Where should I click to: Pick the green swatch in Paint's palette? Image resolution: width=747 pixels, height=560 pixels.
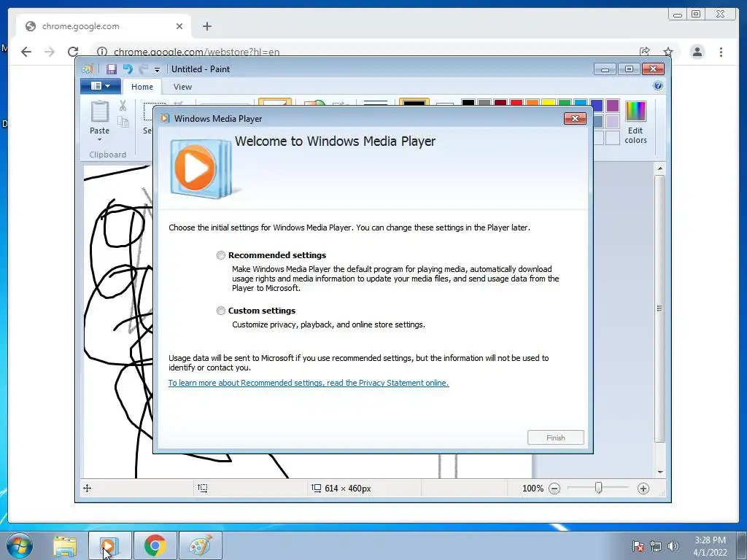[x=565, y=103]
